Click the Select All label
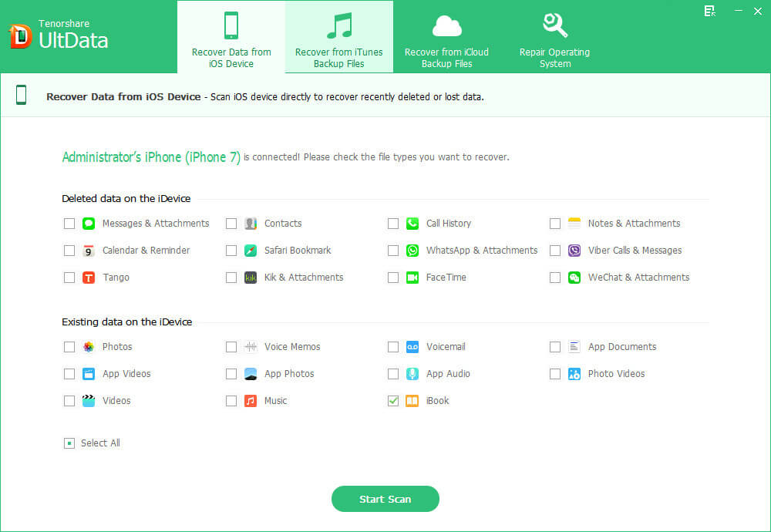This screenshot has width=771, height=532. [100, 443]
